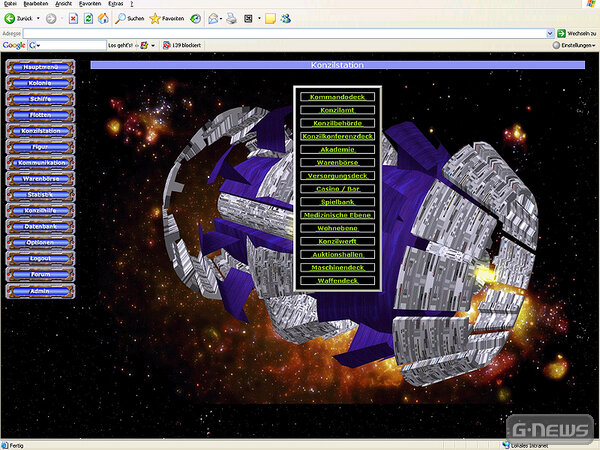Open the Ansicht menu
The width and height of the screenshot is (600, 450).
click(x=63, y=3)
